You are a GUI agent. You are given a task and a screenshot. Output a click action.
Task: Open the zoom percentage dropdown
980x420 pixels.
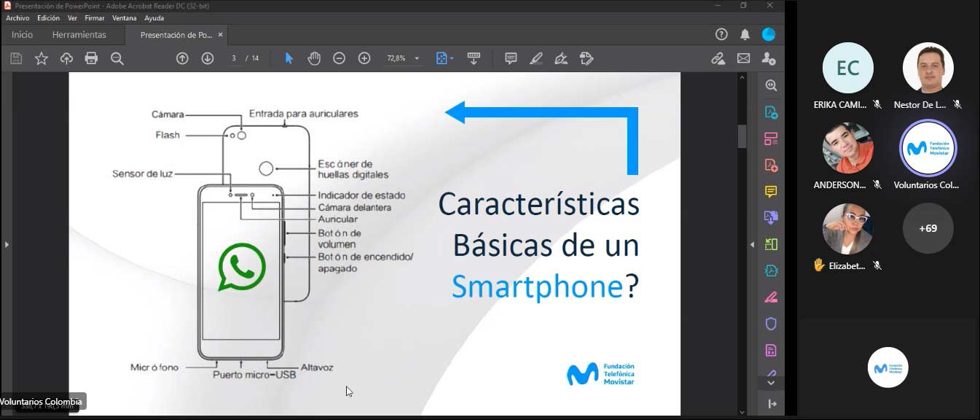point(417,58)
